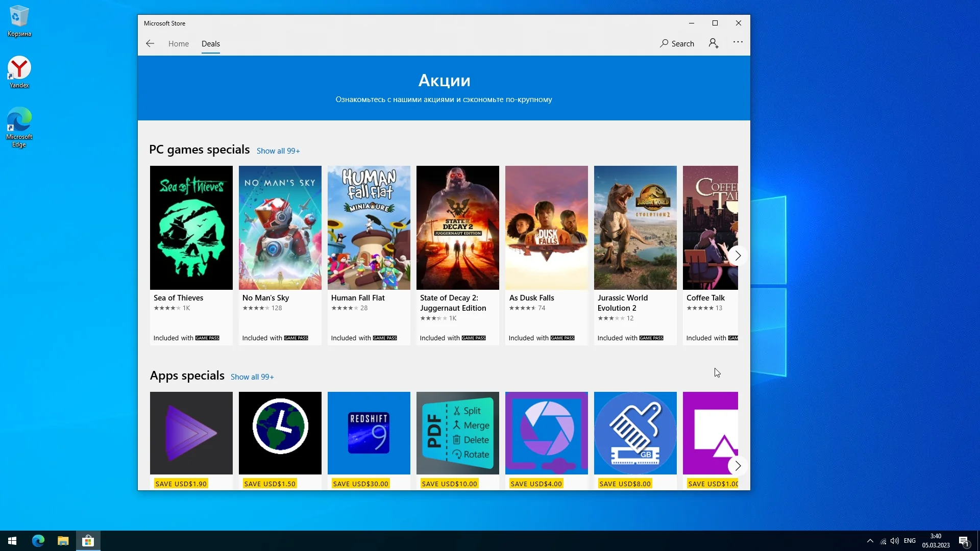Screen dimensions: 980x551
Task: Click Show all 99+ for Apps specials
Action: 252,377
